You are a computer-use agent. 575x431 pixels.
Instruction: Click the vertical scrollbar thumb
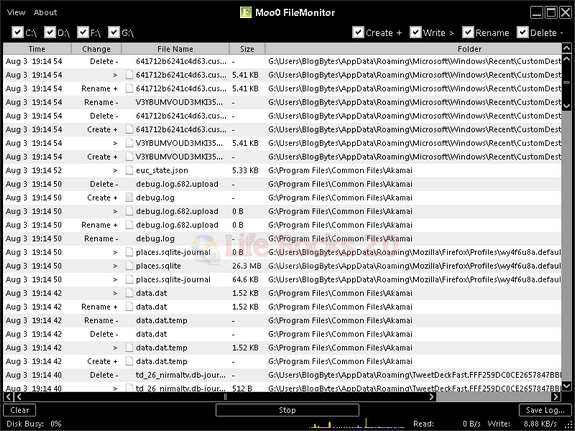tap(566, 82)
